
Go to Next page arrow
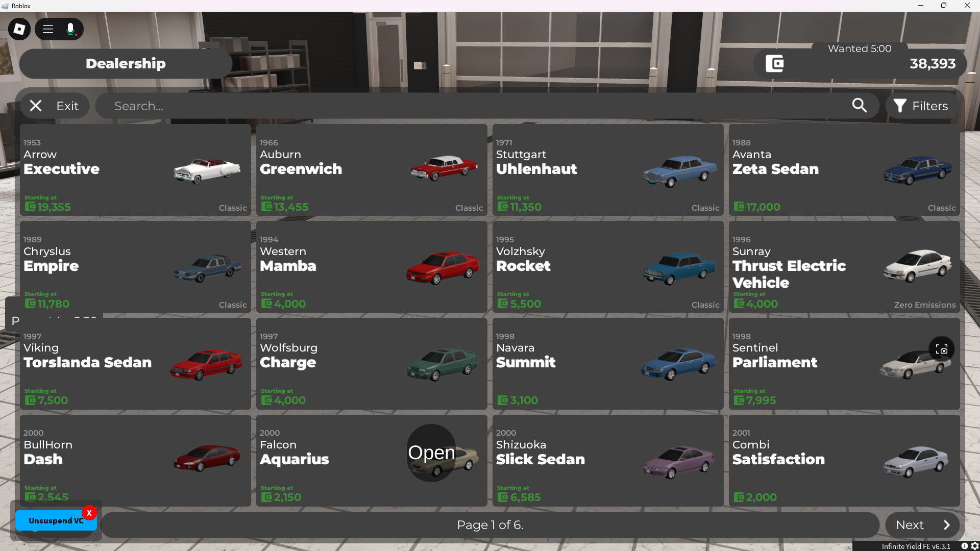tap(922, 525)
